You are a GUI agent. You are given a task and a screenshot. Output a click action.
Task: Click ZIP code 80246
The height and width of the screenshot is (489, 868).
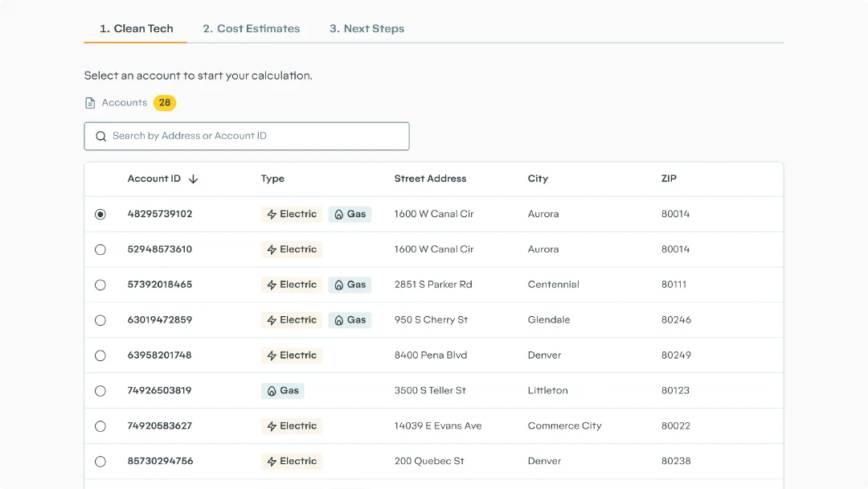click(x=677, y=320)
